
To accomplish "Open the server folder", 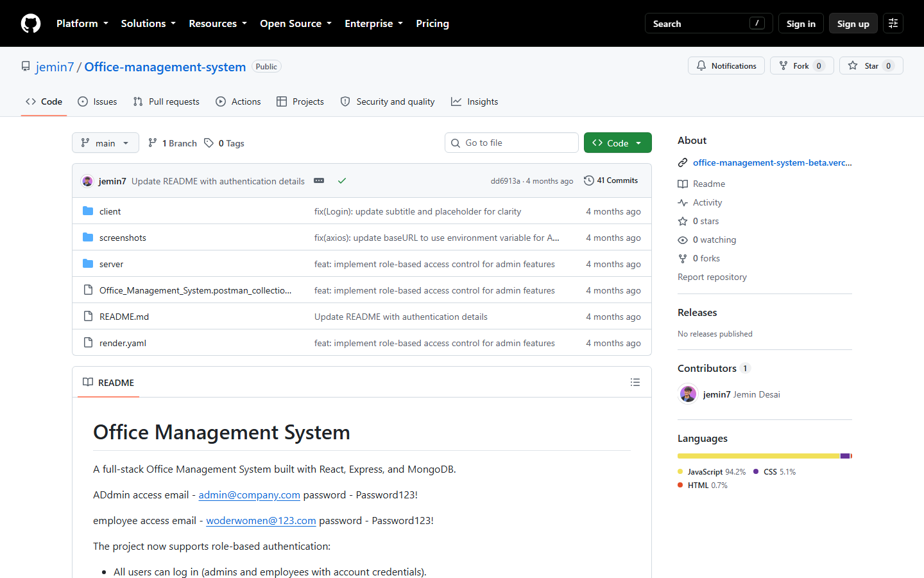I will pos(111,264).
